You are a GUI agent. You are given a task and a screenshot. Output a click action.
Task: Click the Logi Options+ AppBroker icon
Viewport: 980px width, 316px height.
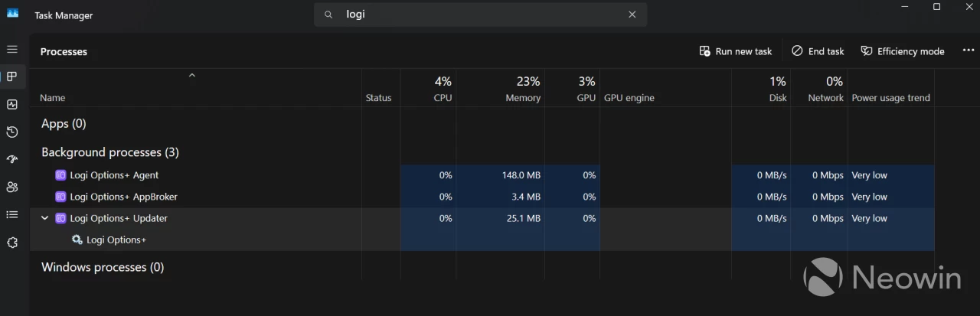(x=60, y=197)
